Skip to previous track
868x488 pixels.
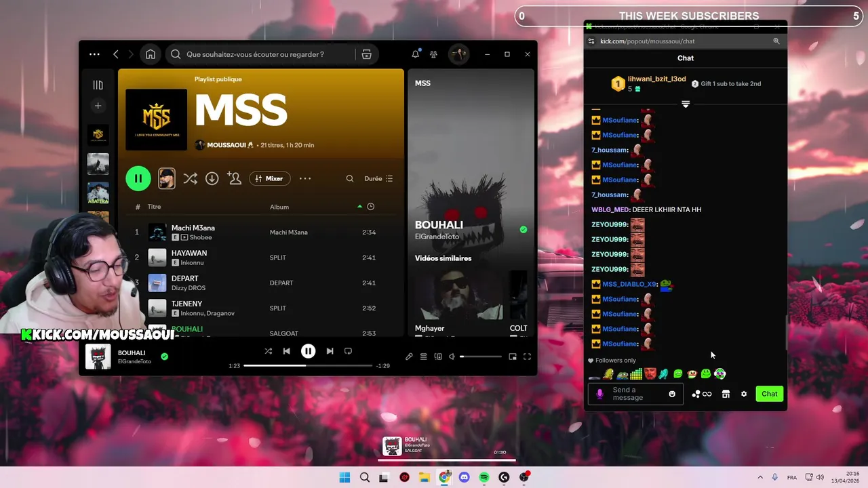pos(286,351)
